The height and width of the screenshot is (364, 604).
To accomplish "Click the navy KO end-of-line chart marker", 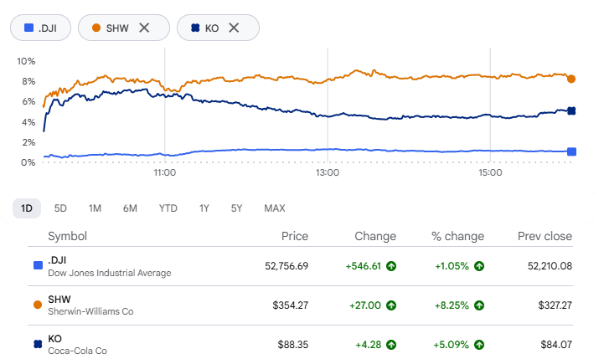I will (x=571, y=110).
